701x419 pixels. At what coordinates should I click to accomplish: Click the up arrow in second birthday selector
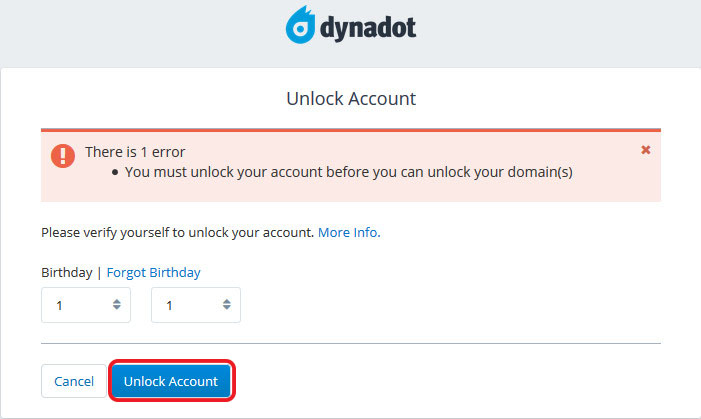click(226, 301)
